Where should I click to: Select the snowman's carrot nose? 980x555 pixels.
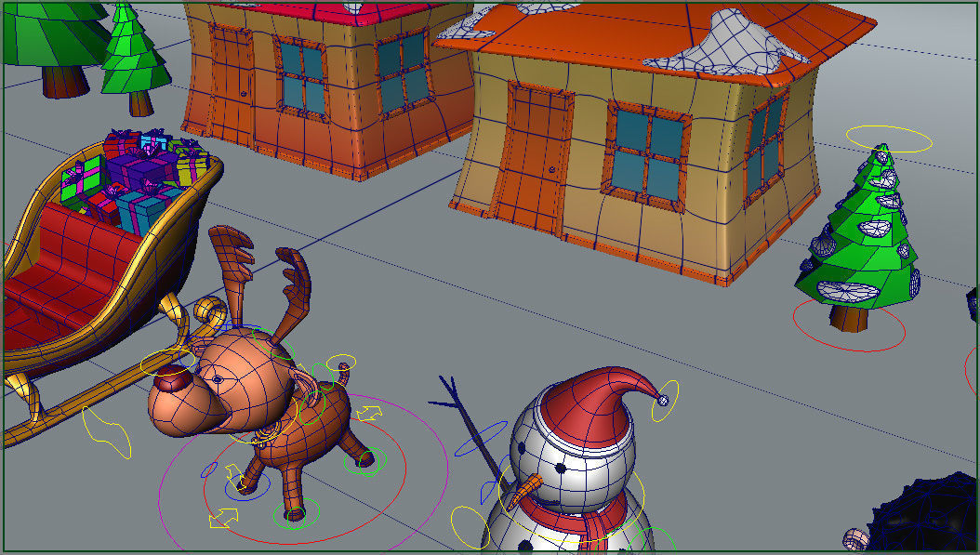523,491
